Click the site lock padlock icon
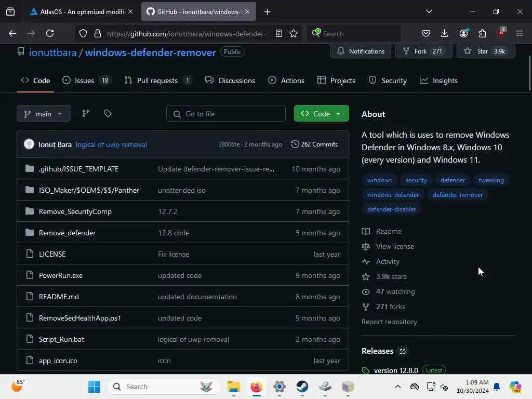 click(x=98, y=33)
